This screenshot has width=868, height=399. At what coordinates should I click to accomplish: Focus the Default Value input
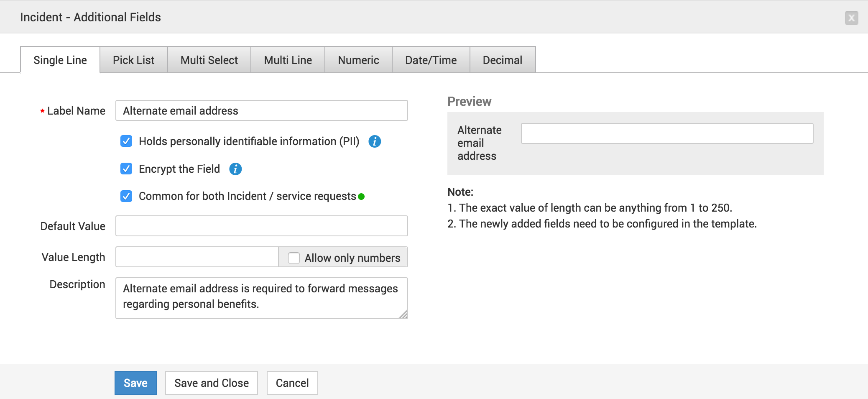[261, 226]
